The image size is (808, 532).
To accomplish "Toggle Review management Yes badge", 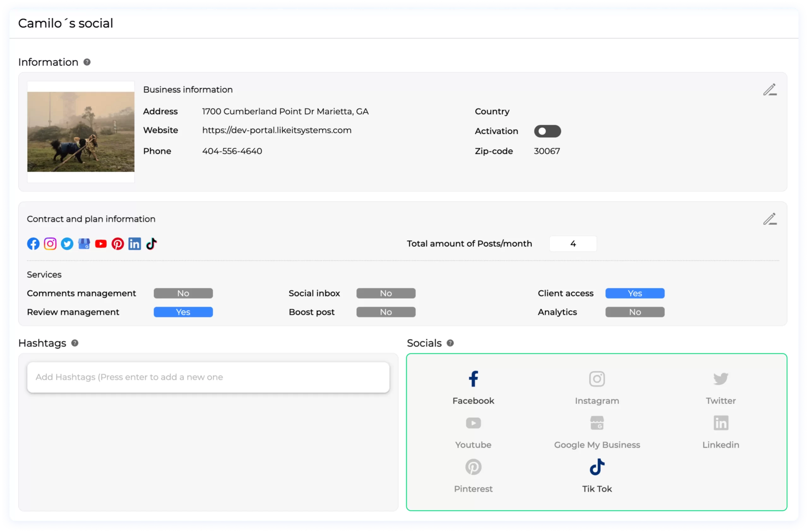I will (x=183, y=312).
